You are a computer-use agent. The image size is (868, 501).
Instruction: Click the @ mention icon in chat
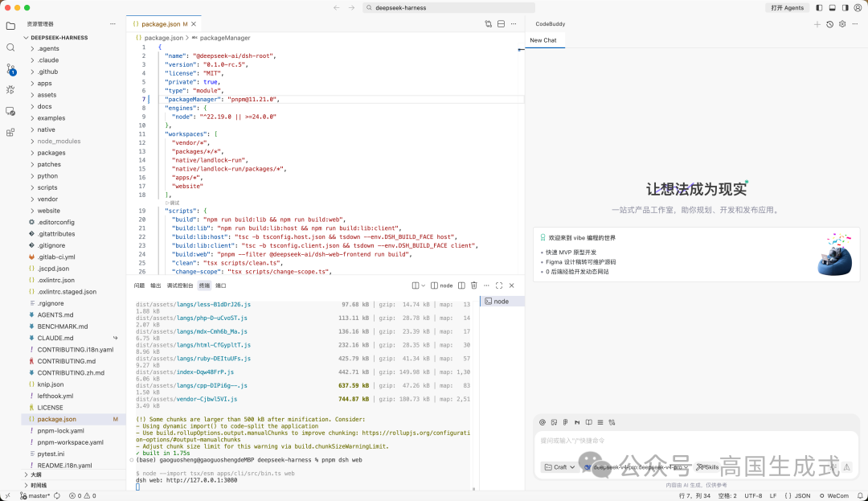(542, 422)
